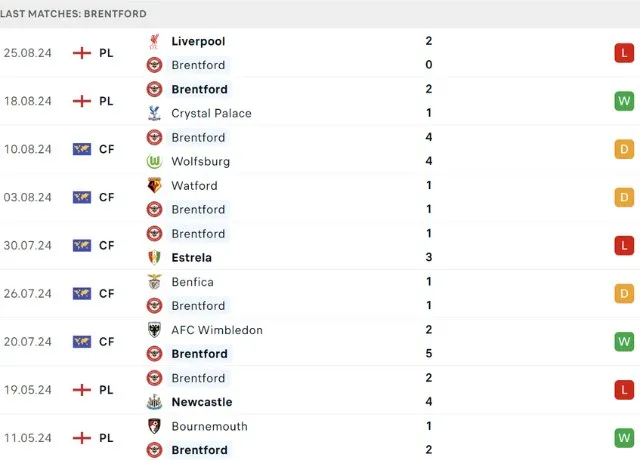
Task: Click the Last Matches: Brentford heading
Action: [x=74, y=14]
